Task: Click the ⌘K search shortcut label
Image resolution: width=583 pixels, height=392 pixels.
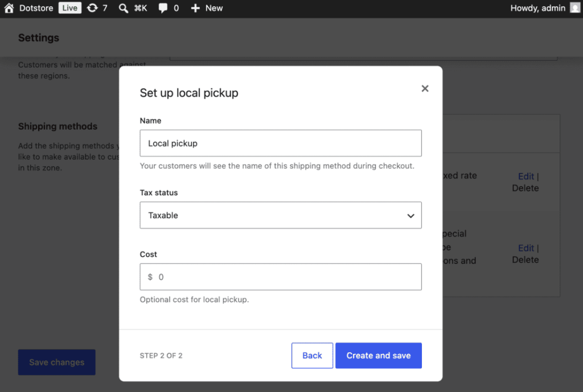Action: pyautogui.click(x=141, y=8)
